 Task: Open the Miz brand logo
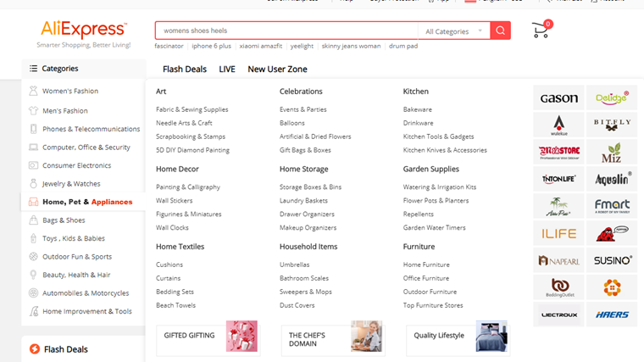click(x=612, y=152)
